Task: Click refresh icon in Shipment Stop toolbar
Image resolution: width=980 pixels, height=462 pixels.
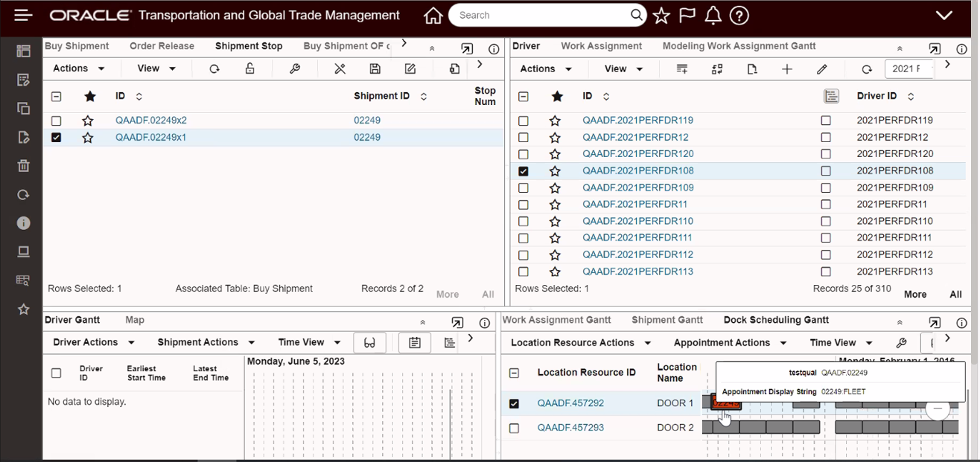Action: (x=214, y=68)
